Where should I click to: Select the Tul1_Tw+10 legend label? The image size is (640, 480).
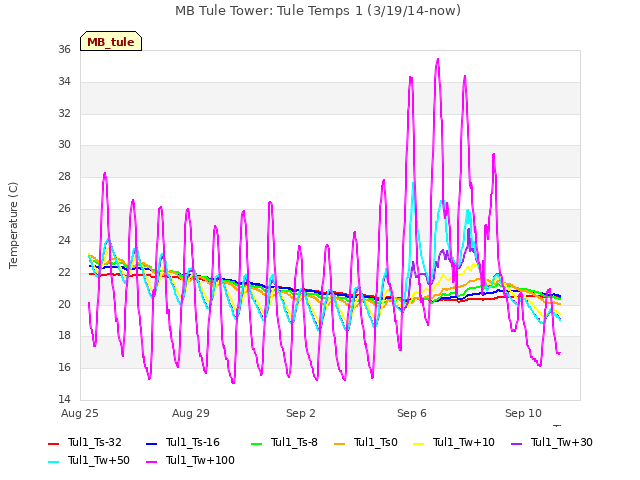[x=464, y=442]
